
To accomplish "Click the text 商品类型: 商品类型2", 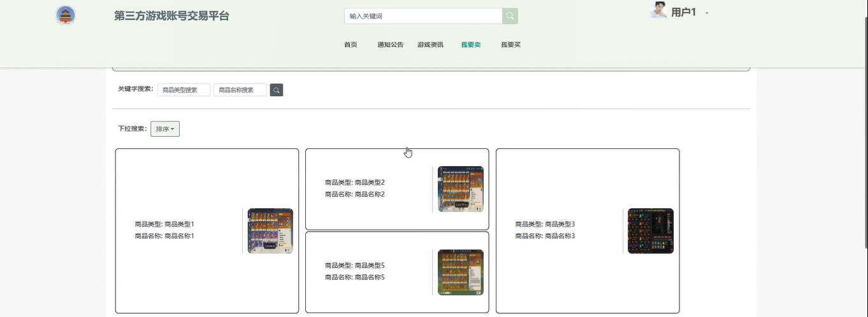I will coord(355,183).
